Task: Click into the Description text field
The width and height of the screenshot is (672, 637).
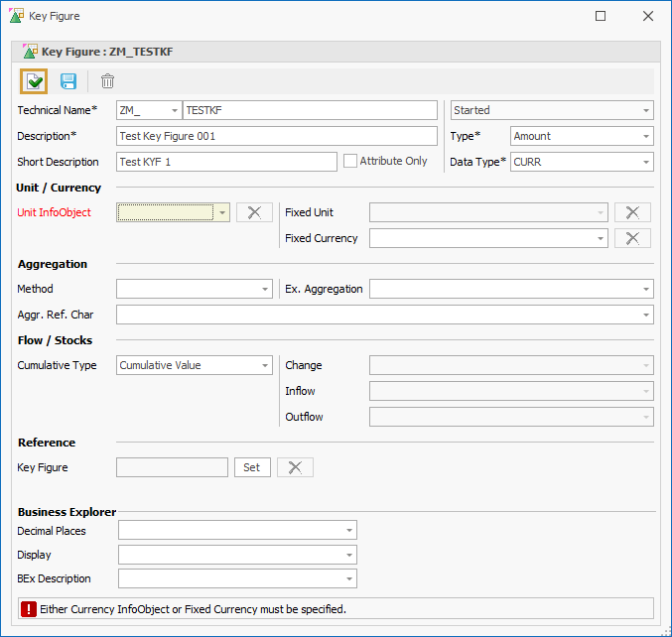Action: click(x=276, y=136)
